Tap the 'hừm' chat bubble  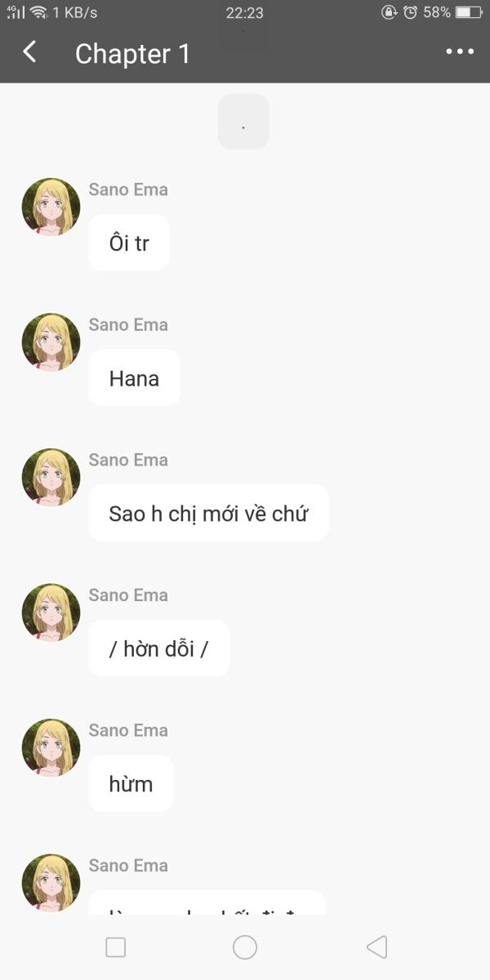tap(131, 783)
